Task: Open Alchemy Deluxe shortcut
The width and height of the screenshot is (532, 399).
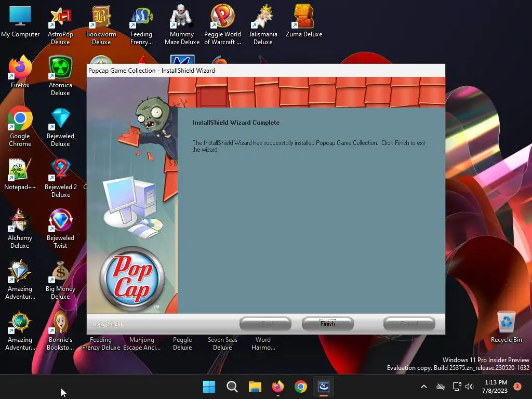Action: pos(20,229)
